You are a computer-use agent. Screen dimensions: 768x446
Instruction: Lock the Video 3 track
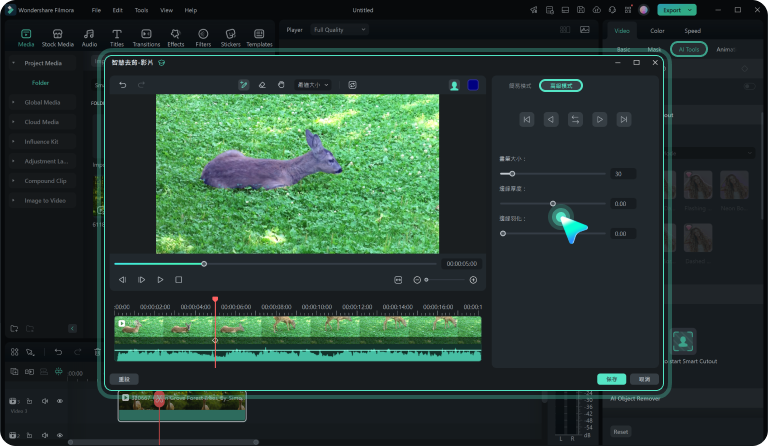[x=29, y=401]
